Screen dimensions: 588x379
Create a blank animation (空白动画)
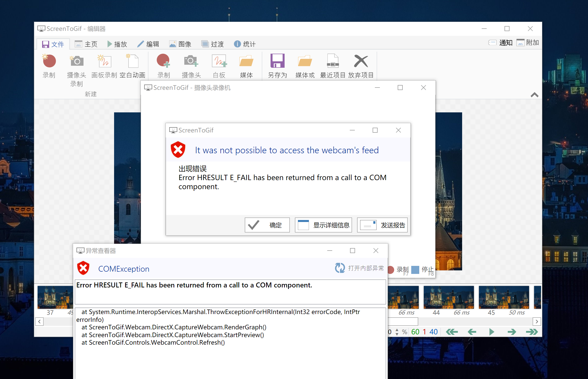click(132, 61)
